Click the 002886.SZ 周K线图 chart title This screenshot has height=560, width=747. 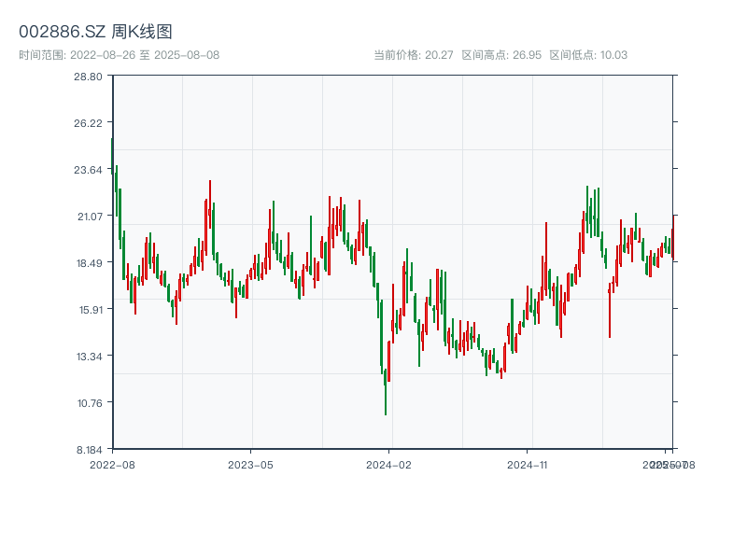[95, 33]
